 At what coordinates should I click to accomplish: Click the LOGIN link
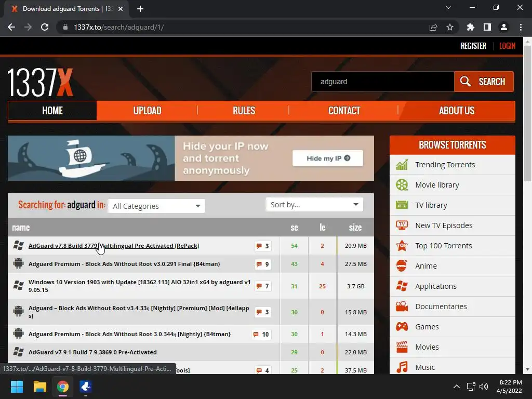507,46
